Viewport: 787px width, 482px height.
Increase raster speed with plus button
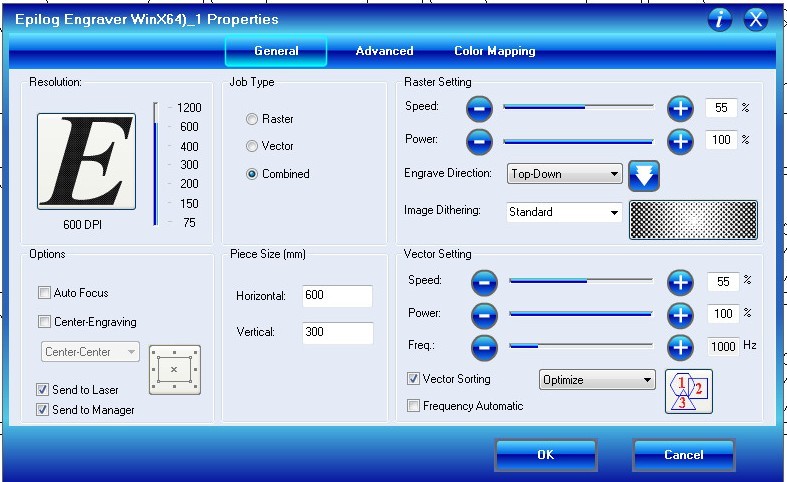680,108
